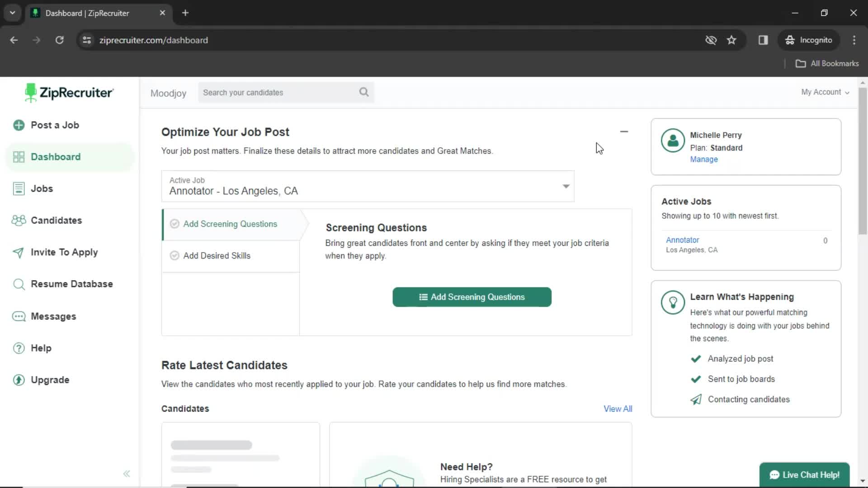
Task: Toggle Add Desired Skills checkbox
Action: coord(175,256)
